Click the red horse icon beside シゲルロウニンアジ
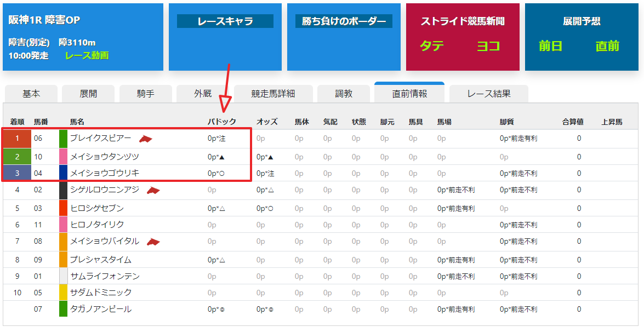Image resolution: width=644 pixels, height=332 pixels. [153, 191]
